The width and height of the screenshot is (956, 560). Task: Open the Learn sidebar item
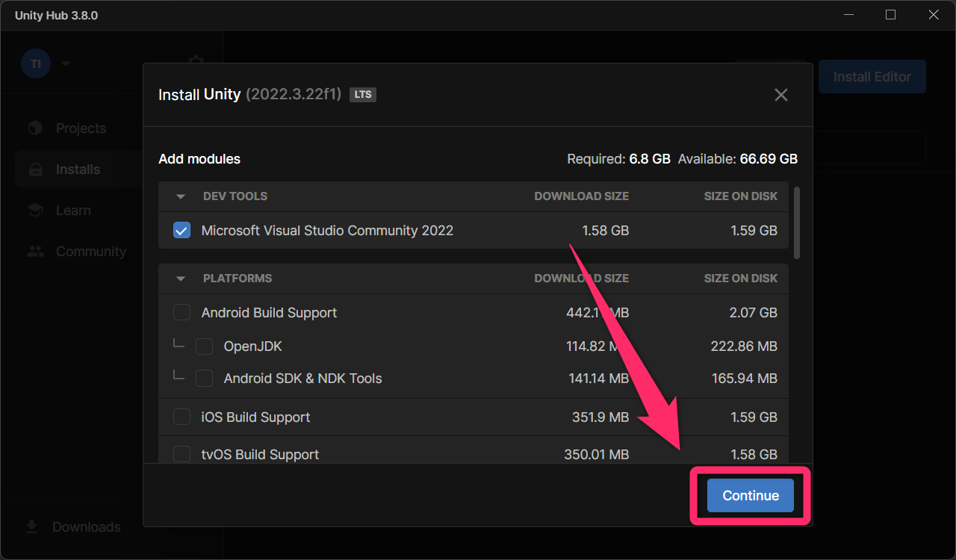75,211
